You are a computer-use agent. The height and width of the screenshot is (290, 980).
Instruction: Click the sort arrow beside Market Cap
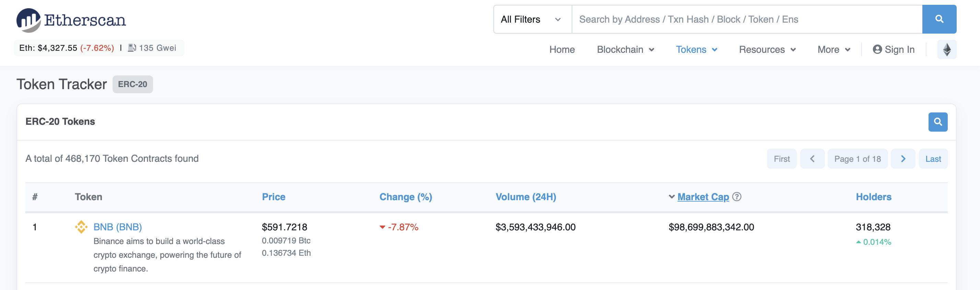point(672,196)
